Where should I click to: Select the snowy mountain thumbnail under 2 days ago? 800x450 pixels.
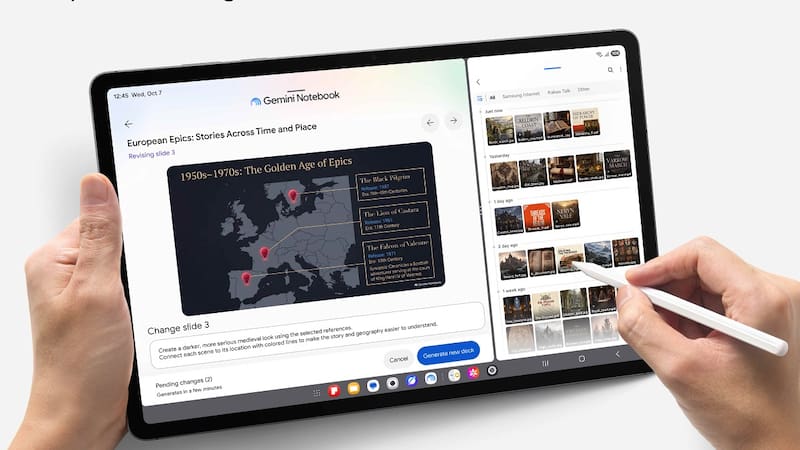click(598, 254)
